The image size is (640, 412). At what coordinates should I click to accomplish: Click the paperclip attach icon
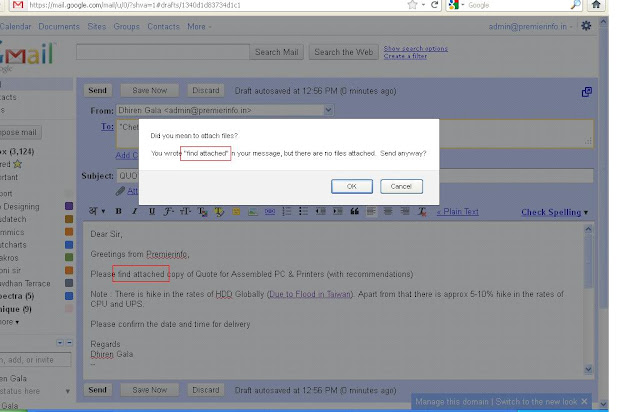(x=120, y=191)
